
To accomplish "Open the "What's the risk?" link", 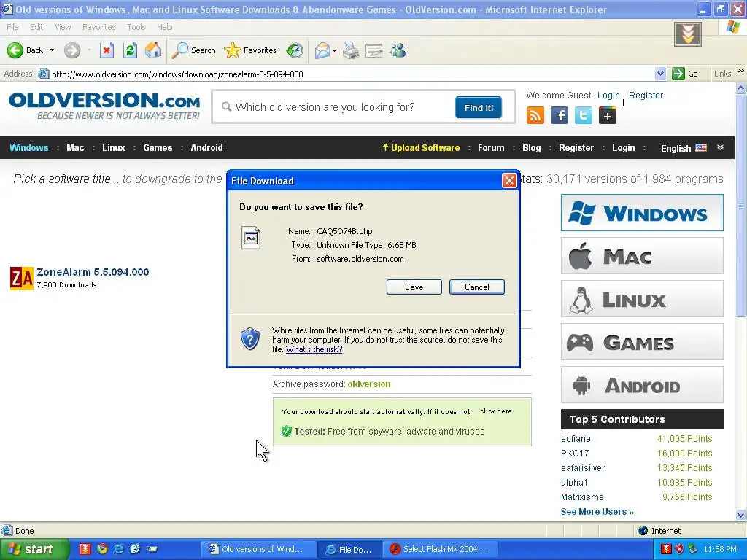I will coord(314,349).
